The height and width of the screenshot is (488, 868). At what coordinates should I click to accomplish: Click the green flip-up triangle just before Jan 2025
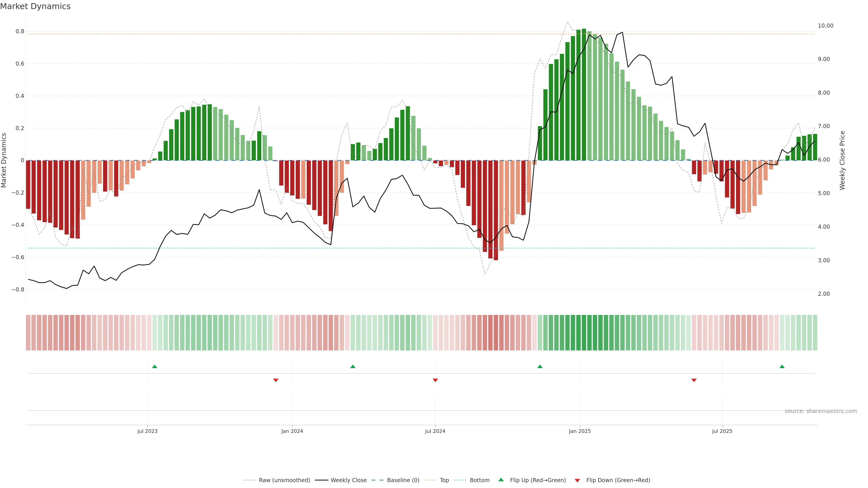click(540, 366)
